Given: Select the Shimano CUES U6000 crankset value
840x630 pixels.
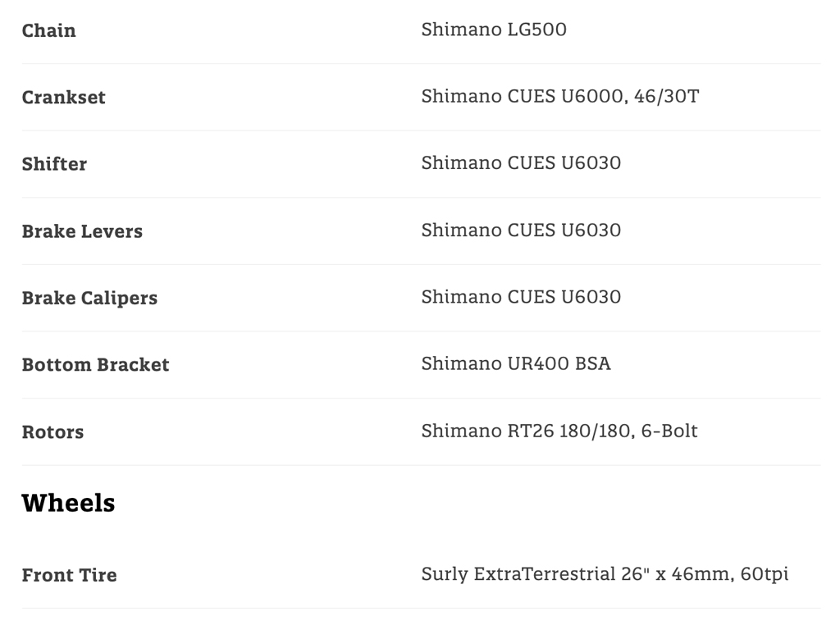Looking at the screenshot, I should coord(524,96).
